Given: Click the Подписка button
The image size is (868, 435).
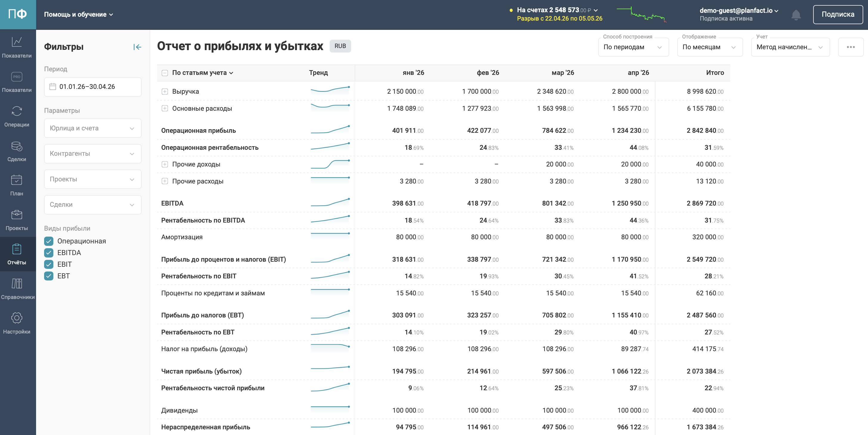Looking at the screenshot, I should (x=838, y=15).
